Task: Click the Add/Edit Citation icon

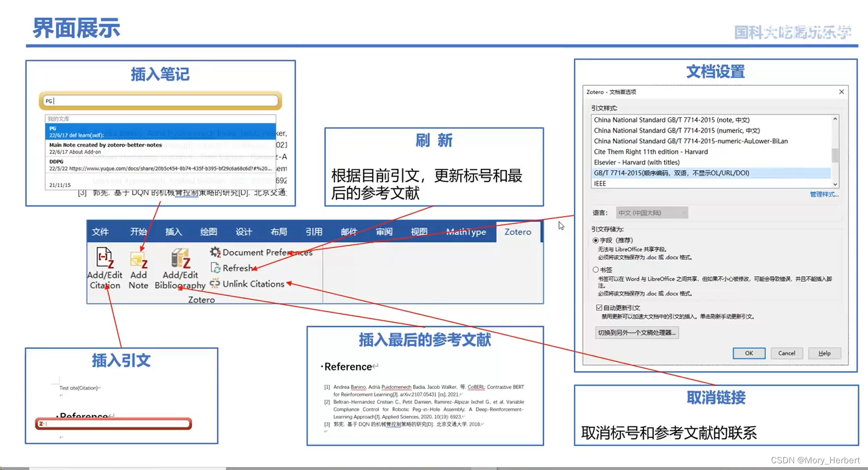Action: pos(105,258)
